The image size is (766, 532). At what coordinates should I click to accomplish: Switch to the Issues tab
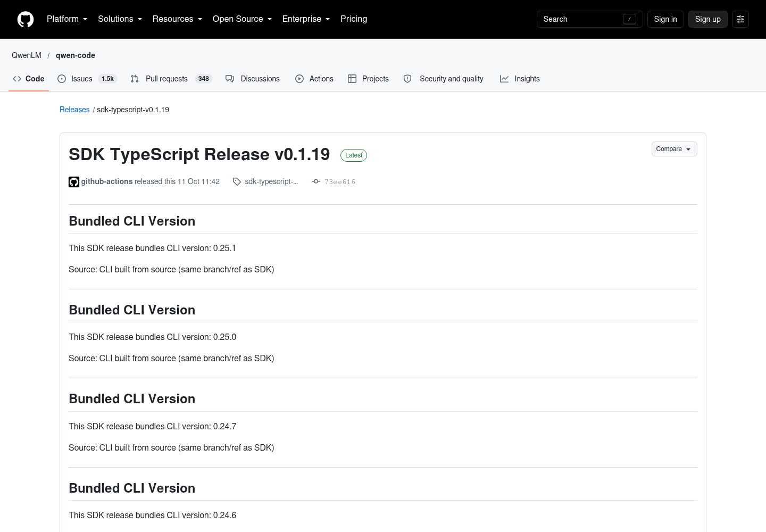tap(87, 79)
